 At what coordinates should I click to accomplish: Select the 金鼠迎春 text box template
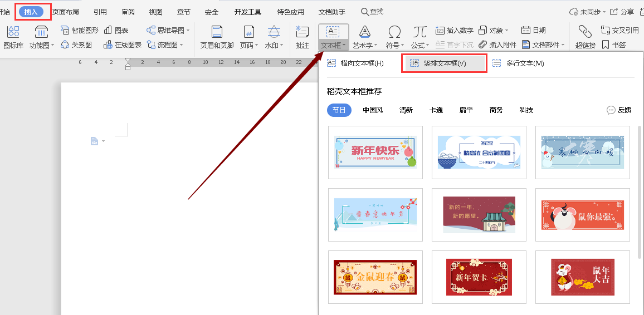pyautogui.click(x=375, y=277)
